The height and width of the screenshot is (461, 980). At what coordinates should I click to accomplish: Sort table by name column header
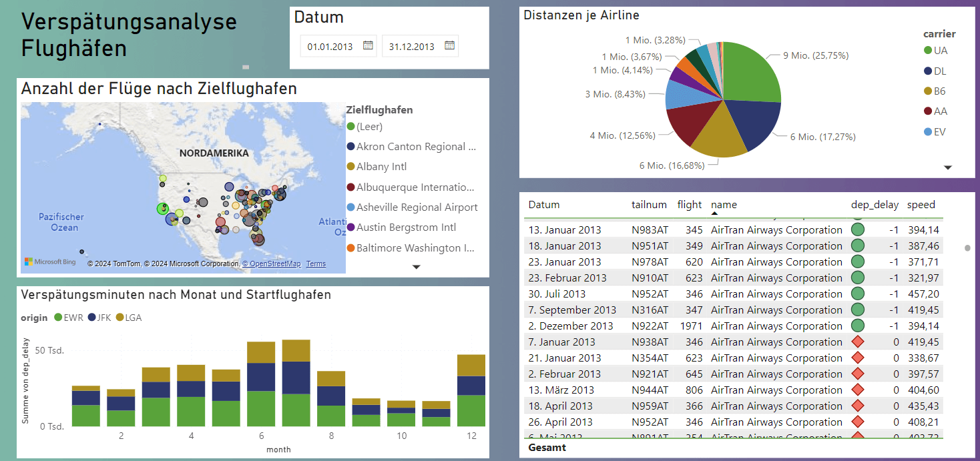click(724, 205)
